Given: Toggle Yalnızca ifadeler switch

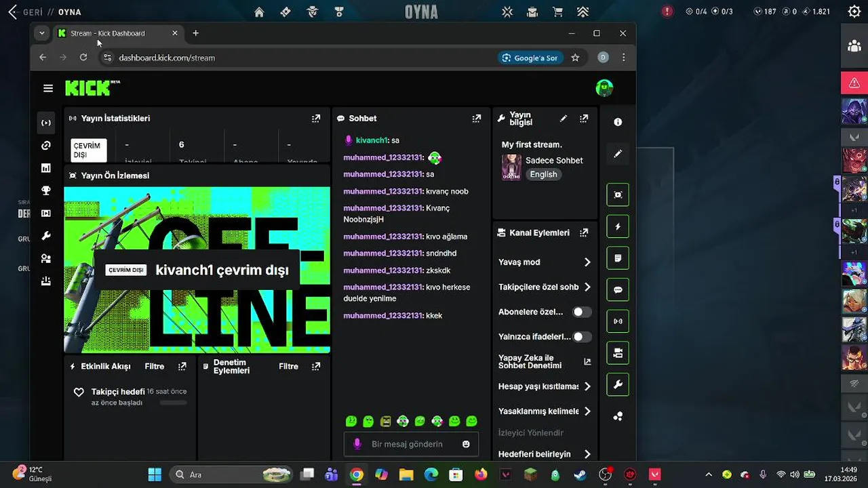Looking at the screenshot, I should click(x=582, y=336).
